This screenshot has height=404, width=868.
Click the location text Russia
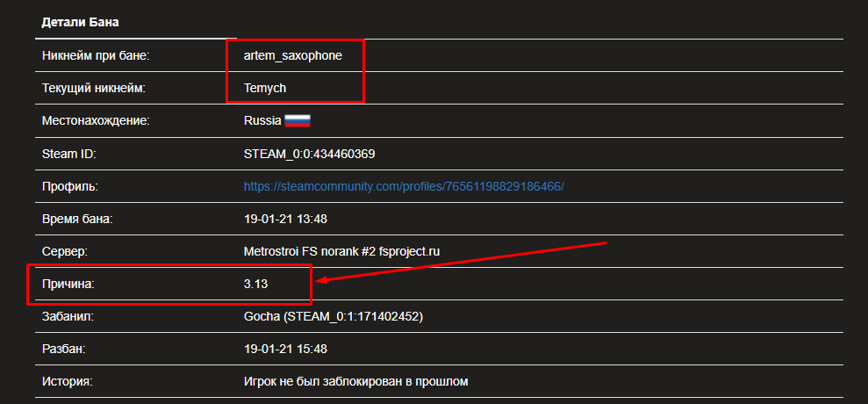[262, 121]
